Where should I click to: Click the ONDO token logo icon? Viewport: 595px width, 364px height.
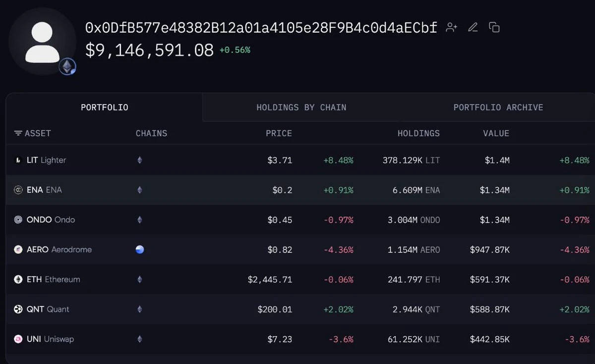tap(18, 220)
